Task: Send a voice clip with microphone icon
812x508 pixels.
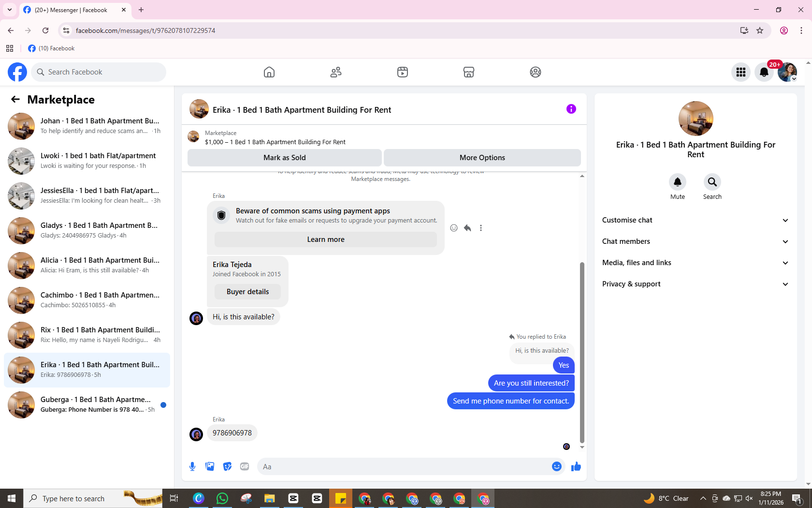Action: [192, 466]
